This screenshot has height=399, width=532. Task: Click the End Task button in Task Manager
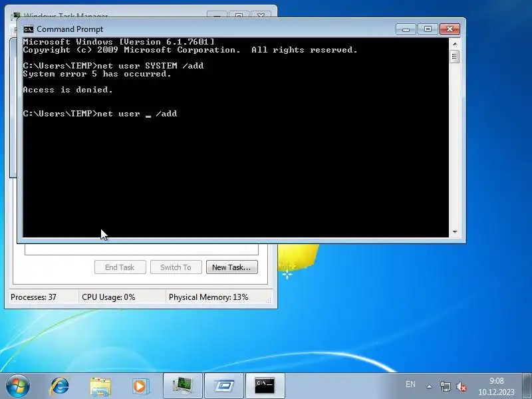click(120, 267)
